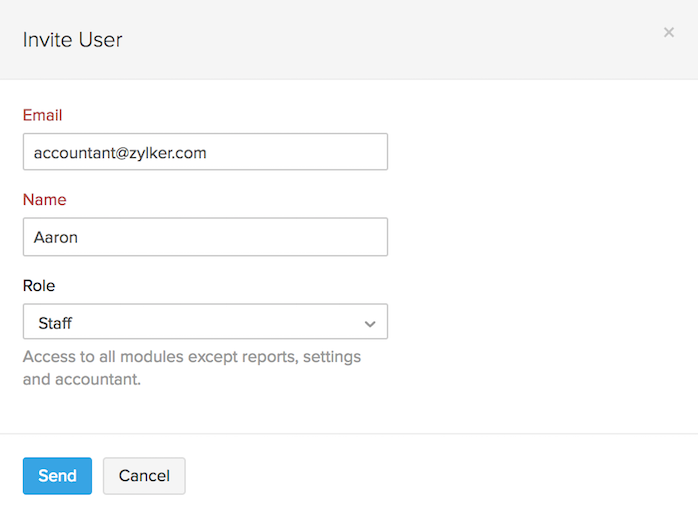Click the Role field label
This screenshot has height=516, width=698.
tap(40, 285)
